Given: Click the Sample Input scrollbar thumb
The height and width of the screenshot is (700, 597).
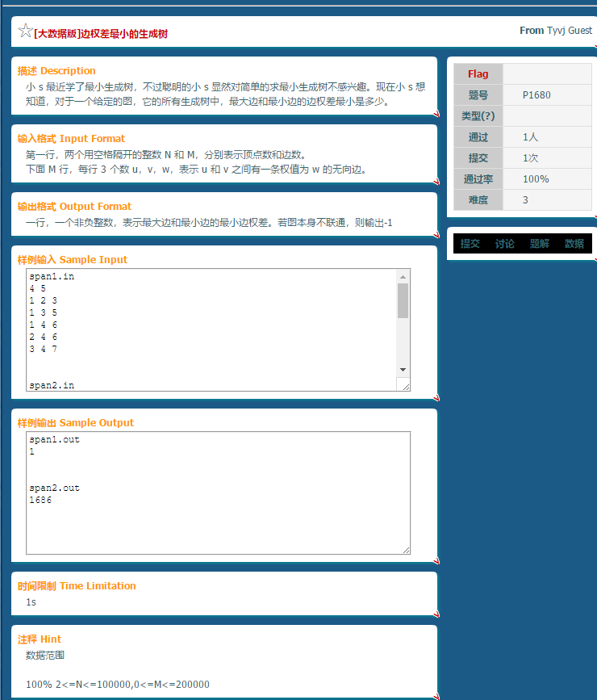Looking at the screenshot, I should (403, 301).
